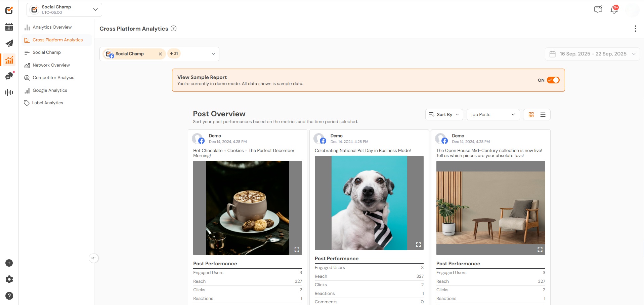Screen dimensions: 644x305
Task: Expand the National Pet Day post image
Action: (418, 244)
